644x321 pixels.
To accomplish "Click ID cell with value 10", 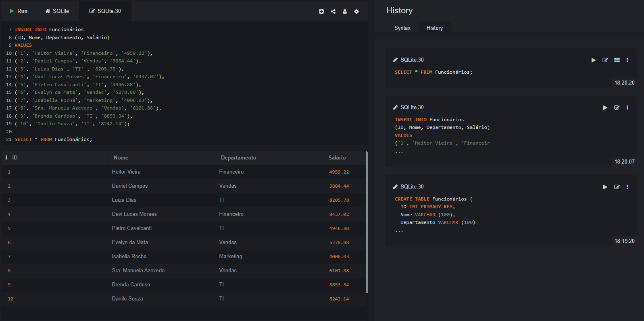I will 10,299.
